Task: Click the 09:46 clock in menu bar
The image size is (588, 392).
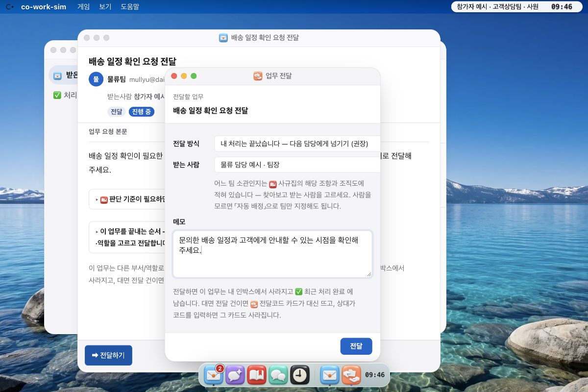Action: 562,7
